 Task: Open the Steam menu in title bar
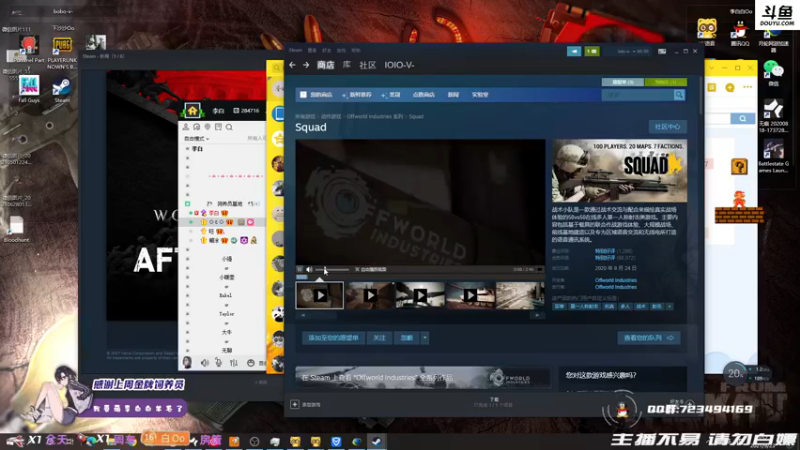pyautogui.click(x=295, y=51)
